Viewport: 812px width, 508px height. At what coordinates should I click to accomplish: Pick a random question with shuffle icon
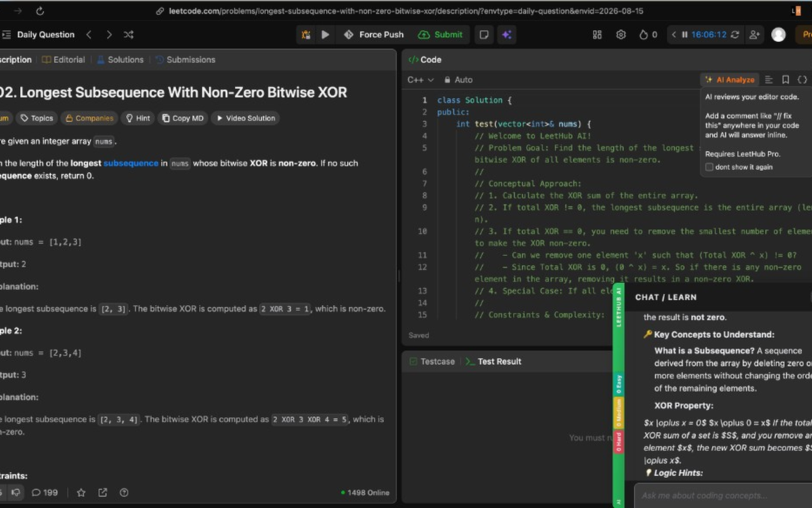coord(129,35)
